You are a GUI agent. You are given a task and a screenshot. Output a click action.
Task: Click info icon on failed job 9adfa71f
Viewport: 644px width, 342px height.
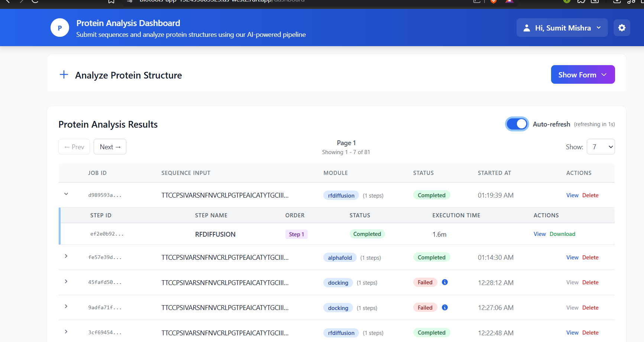coord(444,308)
